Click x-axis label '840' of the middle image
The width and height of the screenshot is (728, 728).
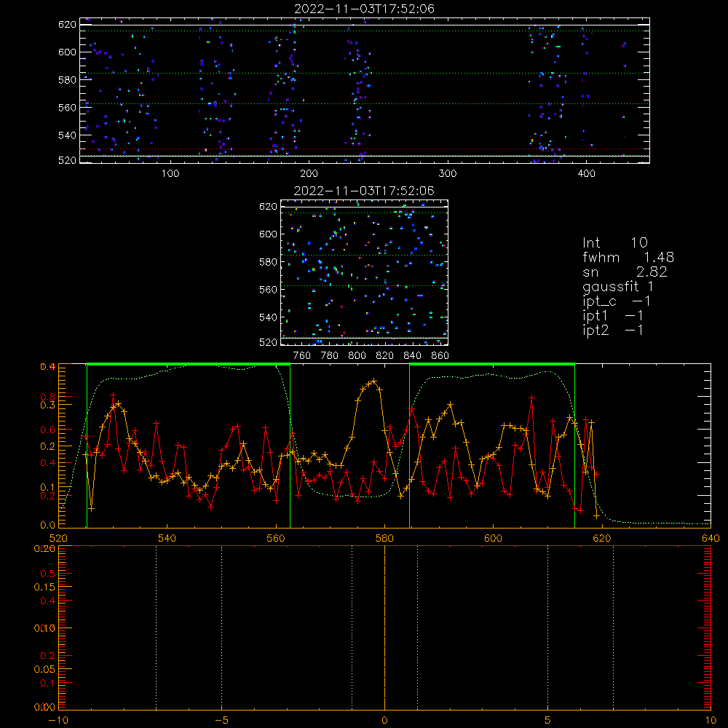[412, 356]
